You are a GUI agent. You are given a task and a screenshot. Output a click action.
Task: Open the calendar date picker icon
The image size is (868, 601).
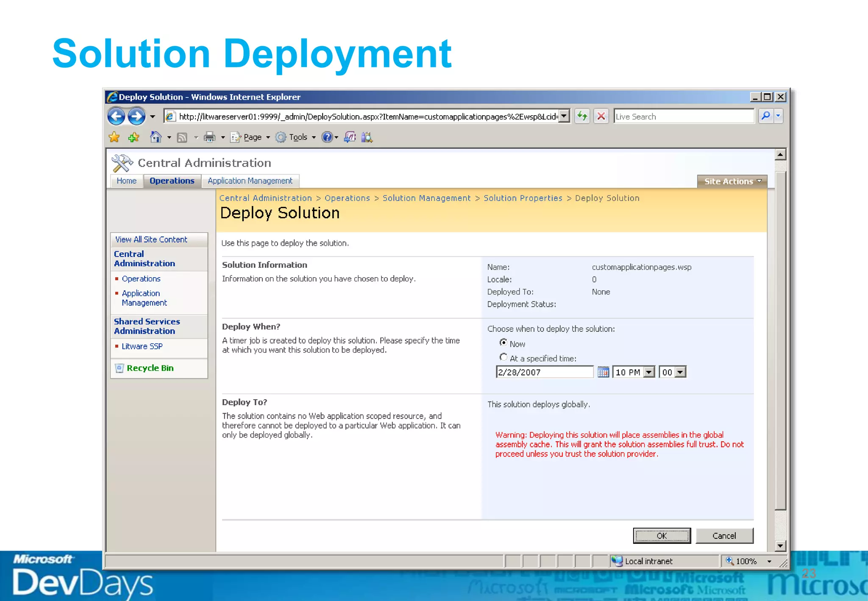coord(603,372)
